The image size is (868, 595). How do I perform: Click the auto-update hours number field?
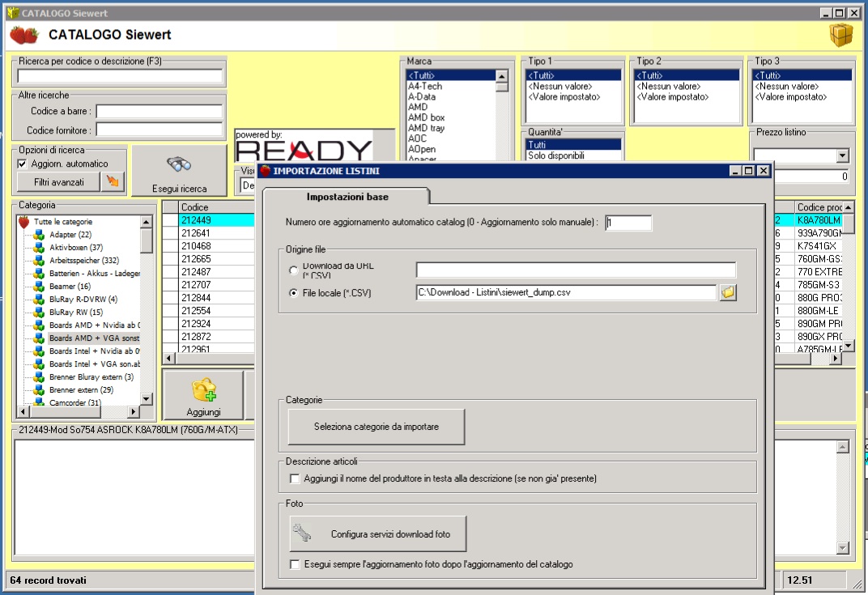click(628, 223)
